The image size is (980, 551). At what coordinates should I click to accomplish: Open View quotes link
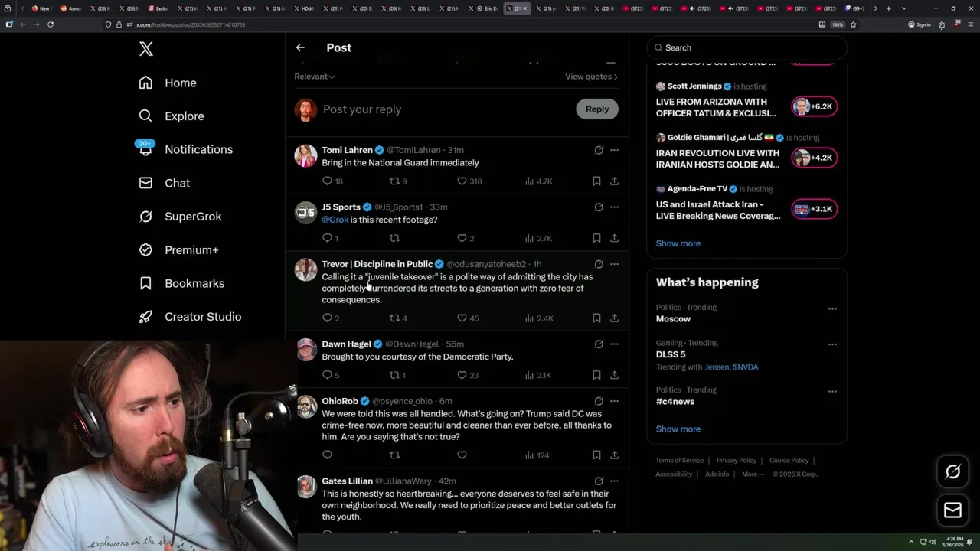tap(591, 77)
